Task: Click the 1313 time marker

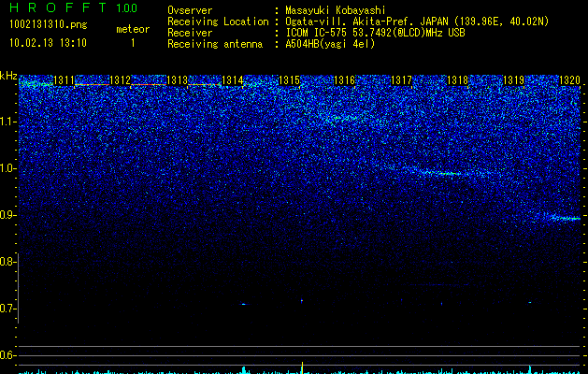Action: 177,79
